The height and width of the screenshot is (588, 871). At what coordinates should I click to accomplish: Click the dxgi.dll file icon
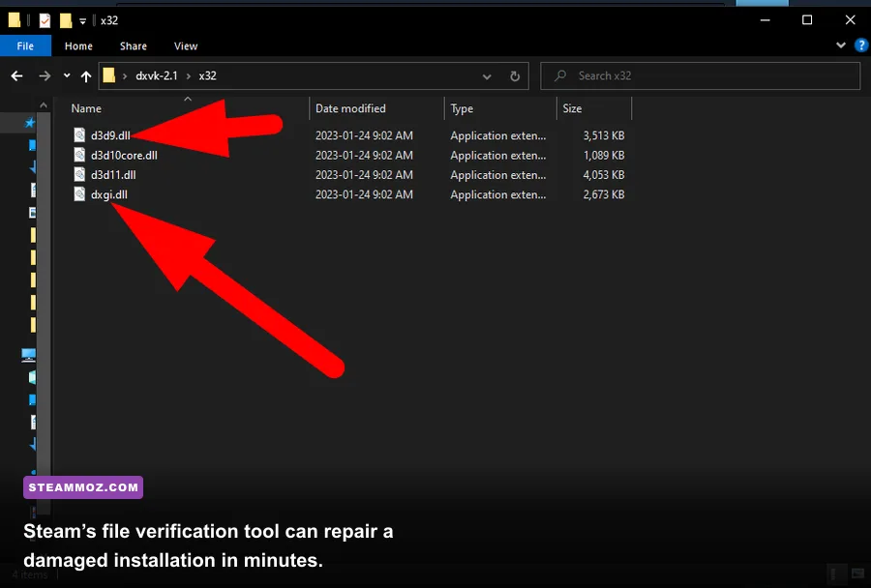click(x=79, y=194)
